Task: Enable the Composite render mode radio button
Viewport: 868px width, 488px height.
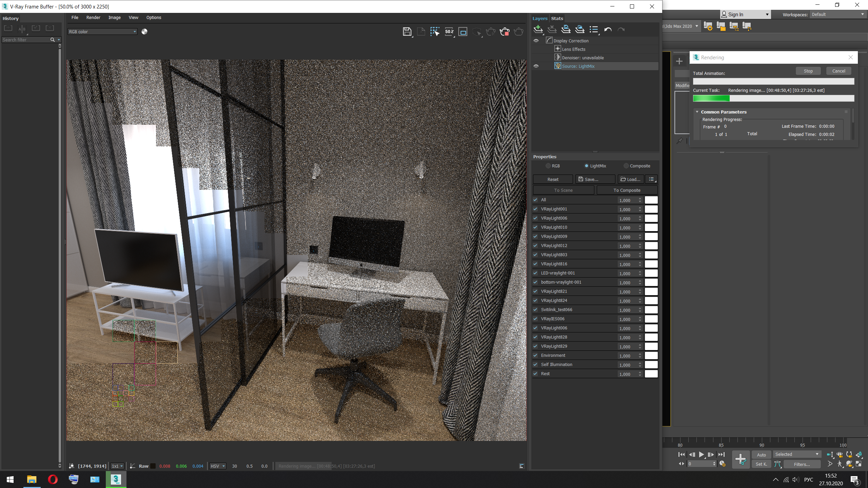Action: tap(625, 166)
